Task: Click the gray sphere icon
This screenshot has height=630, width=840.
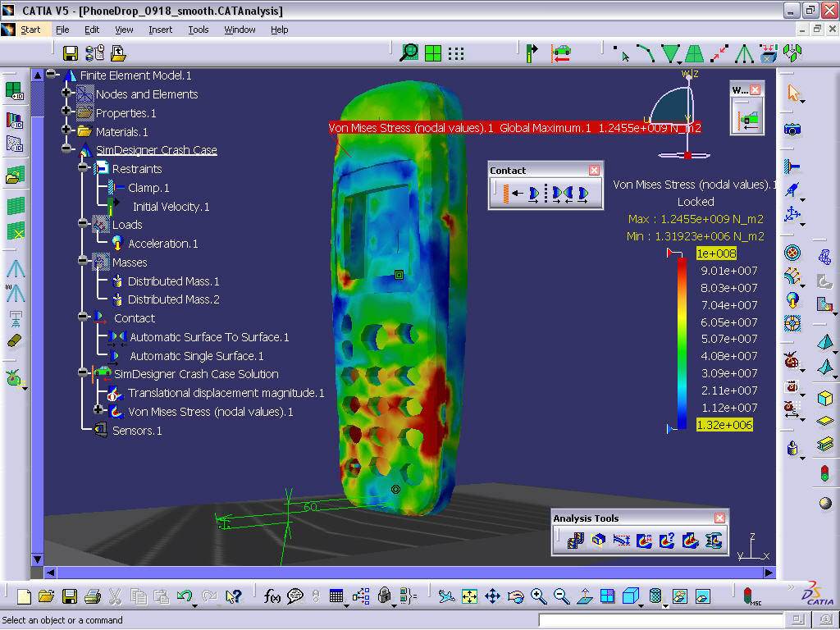Action: pyautogui.click(x=825, y=504)
